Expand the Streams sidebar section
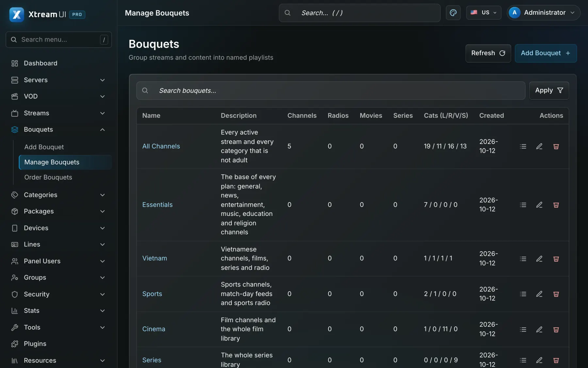The image size is (588, 368). pos(59,113)
